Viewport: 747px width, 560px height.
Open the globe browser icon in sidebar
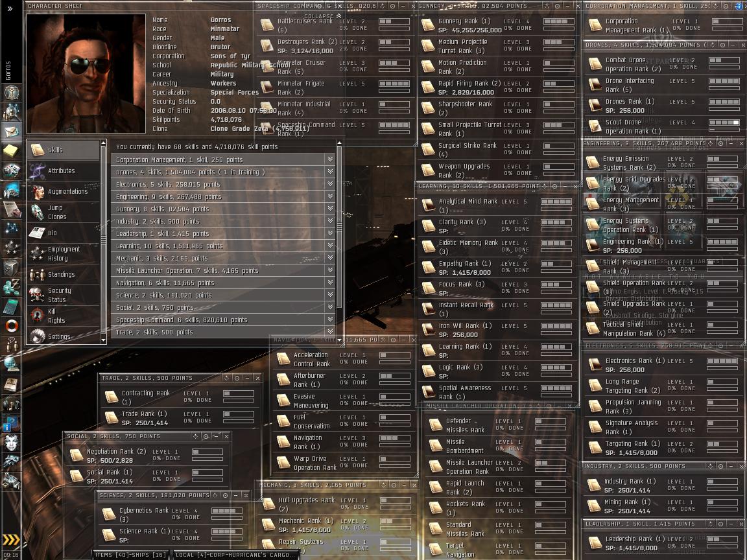click(11, 364)
